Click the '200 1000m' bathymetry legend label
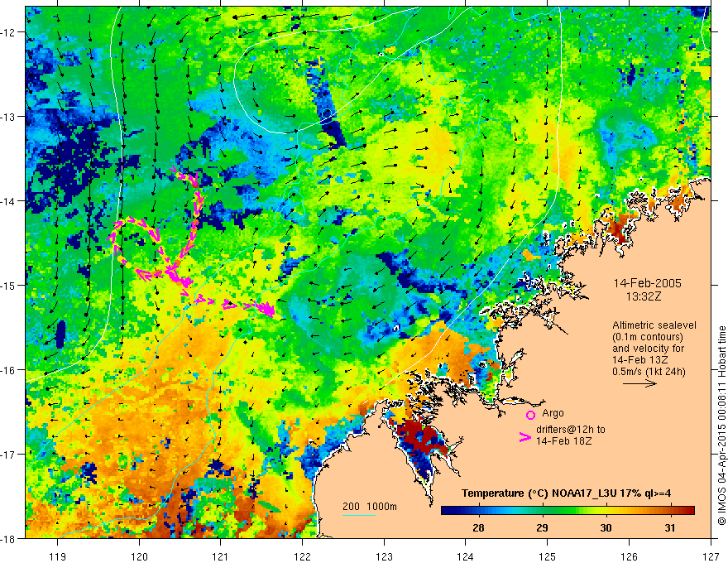Viewport: 728px width, 563px height. coord(370,507)
